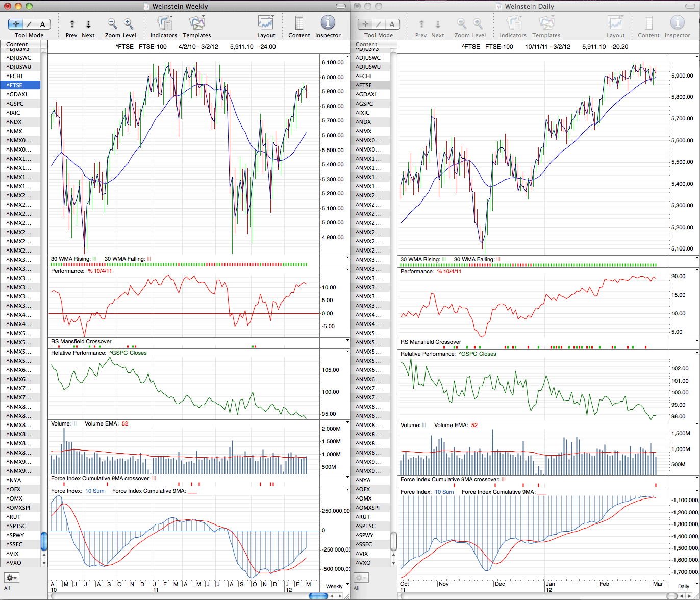The image size is (700, 600).
Task: Open pane menu arrow of Weekly Performance pane
Action: click(x=347, y=270)
